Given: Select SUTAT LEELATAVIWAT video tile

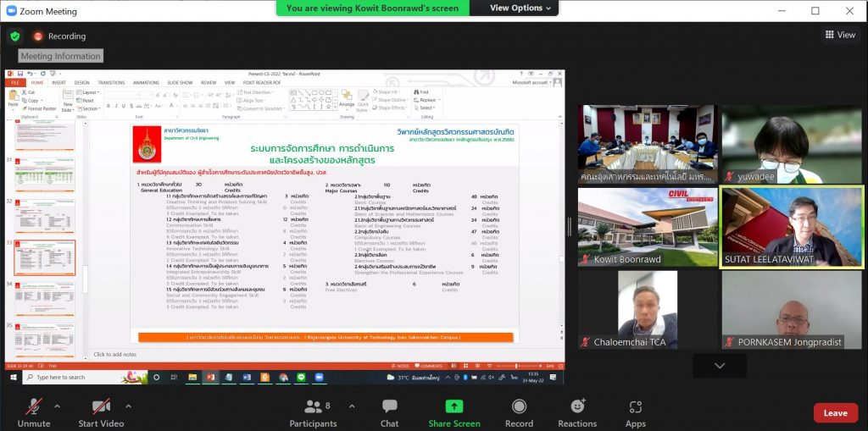Looking at the screenshot, I should pyautogui.click(x=792, y=227).
